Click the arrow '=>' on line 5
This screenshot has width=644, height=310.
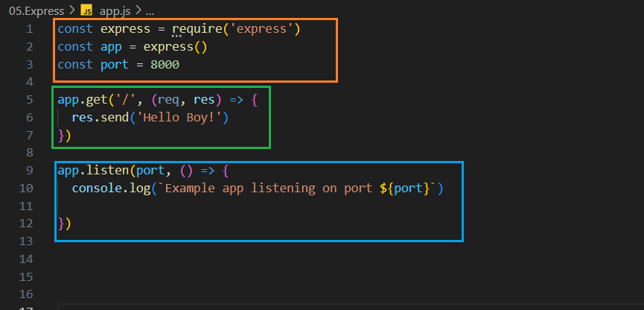click(237, 100)
